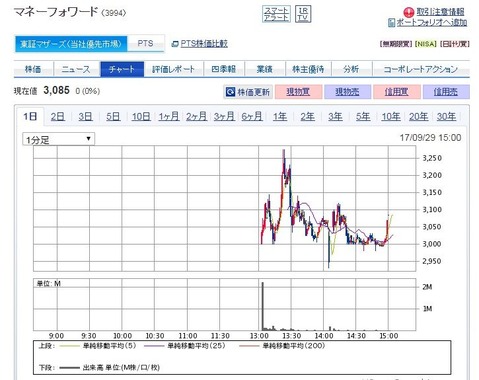Screen dimensions: 479x380
Task: Click the 無期限買 label
Action: tap(396, 44)
